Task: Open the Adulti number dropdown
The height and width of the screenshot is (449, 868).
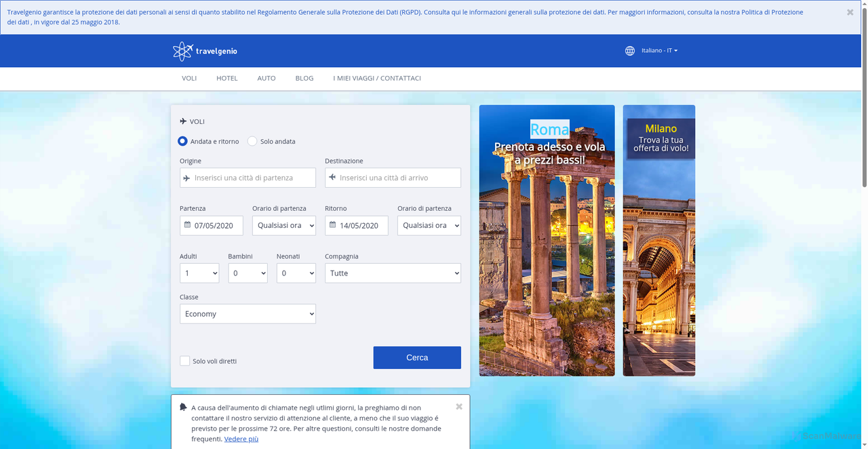Action: point(199,273)
